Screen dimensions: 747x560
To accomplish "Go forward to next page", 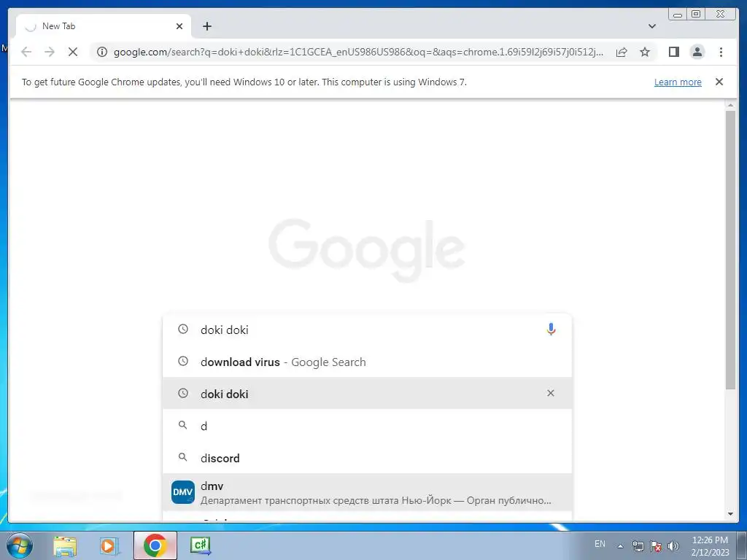I will (x=50, y=52).
